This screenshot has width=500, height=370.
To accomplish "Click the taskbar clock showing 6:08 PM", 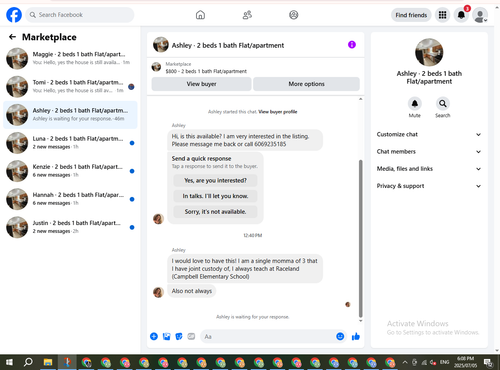I will point(465,362).
